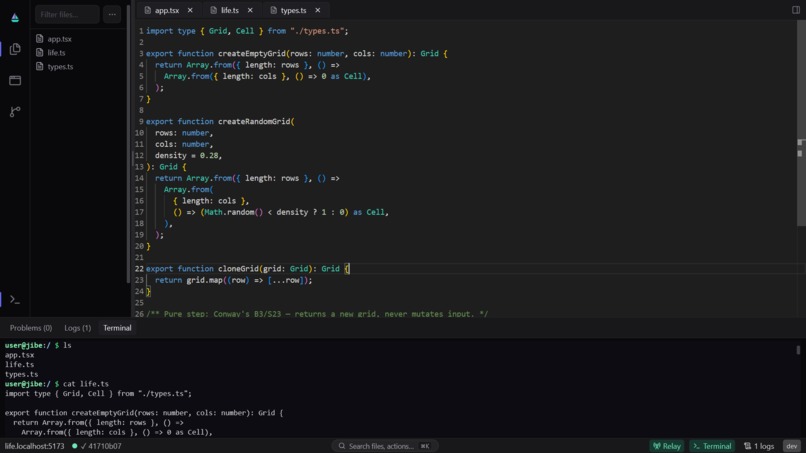Click createRandomGrid function name in editor
806x453 pixels.
254,121
